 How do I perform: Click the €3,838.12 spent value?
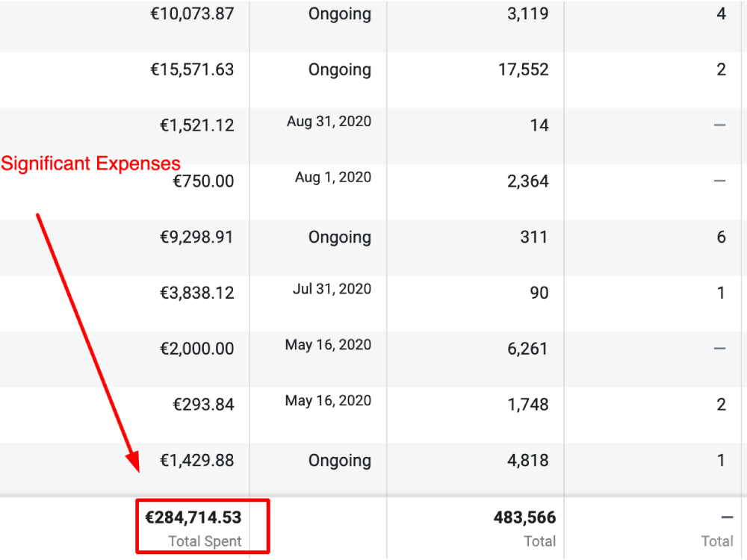click(x=196, y=293)
